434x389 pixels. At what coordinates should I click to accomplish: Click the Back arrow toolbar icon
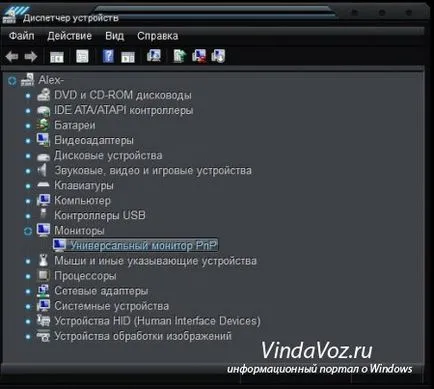[x=12, y=57]
